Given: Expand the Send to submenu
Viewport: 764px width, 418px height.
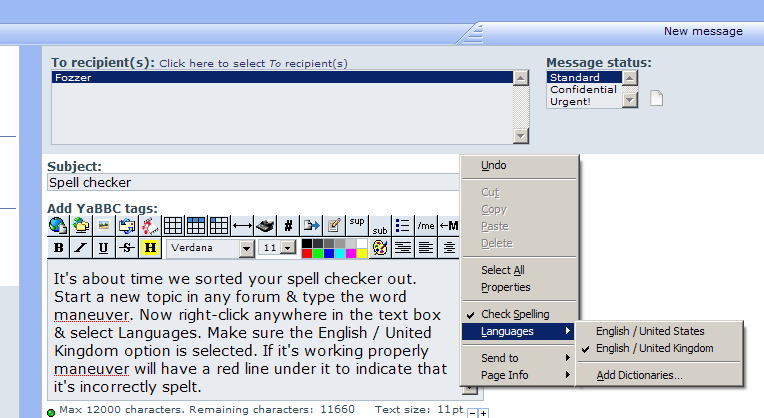Looking at the screenshot, I should [x=519, y=358].
